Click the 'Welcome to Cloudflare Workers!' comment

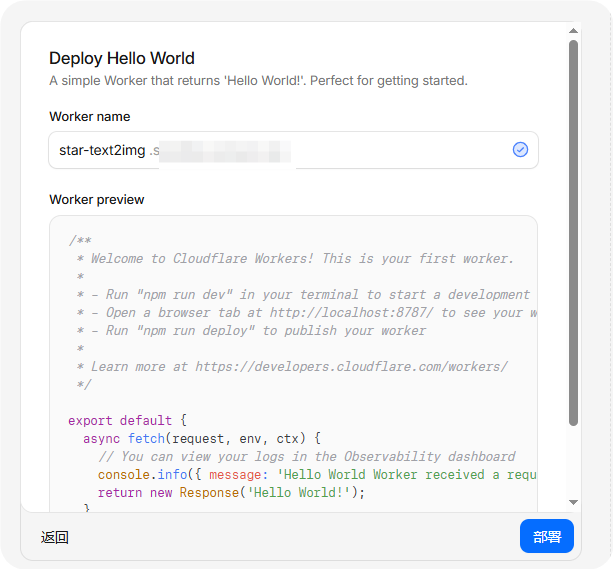click(x=295, y=259)
